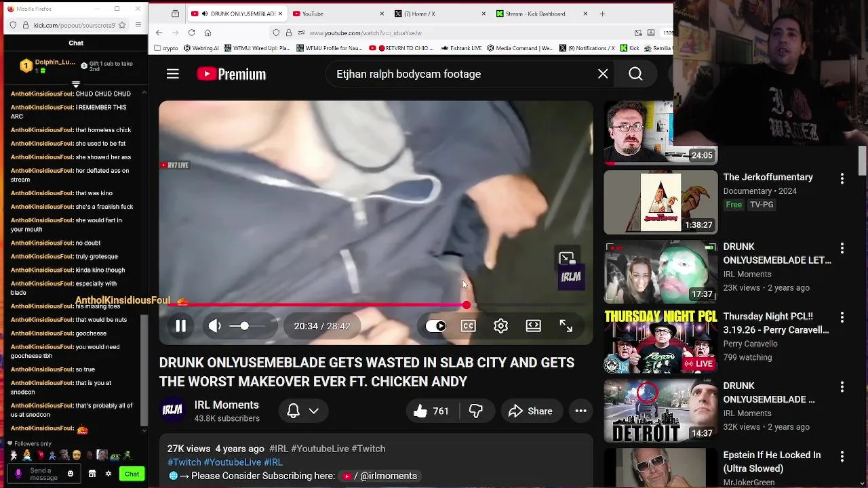The height and width of the screenshot is (488, 868).
Task: Open the emoji picker in chat input
Action: [70, 474]
